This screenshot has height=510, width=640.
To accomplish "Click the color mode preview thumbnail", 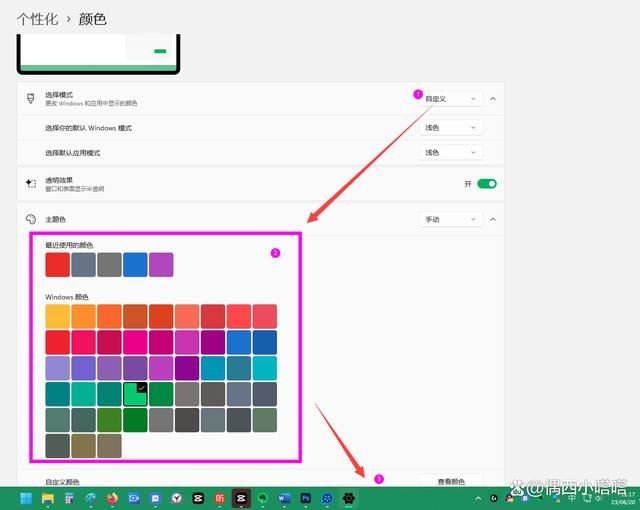I will 98,54.
